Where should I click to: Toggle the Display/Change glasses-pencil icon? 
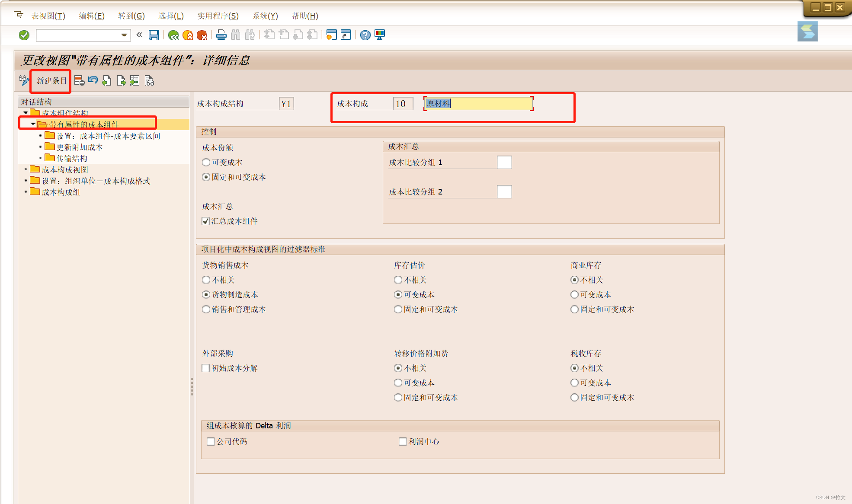tap(24, 80)
